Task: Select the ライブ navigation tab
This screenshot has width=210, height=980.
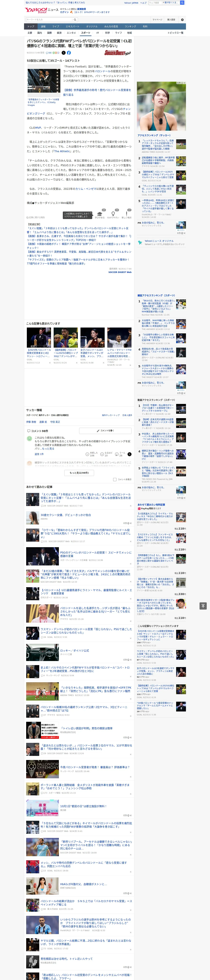Action: pyautogui.click(x=56, y=27)
